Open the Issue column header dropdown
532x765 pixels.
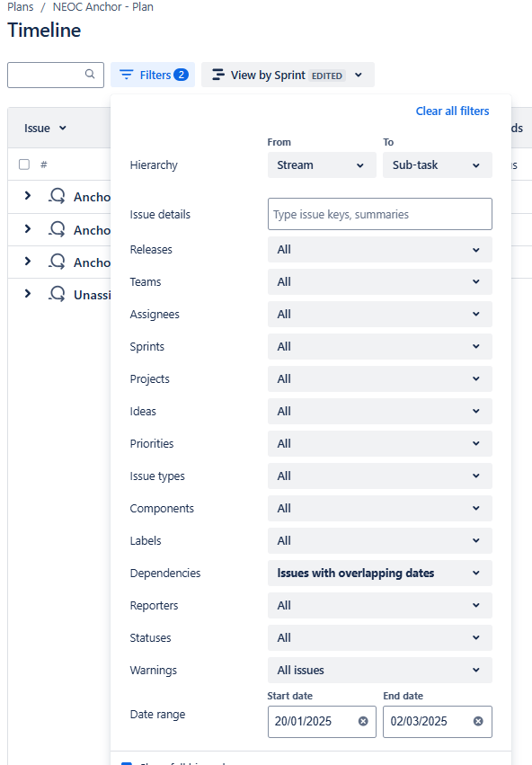pyautogui.click(x=62, y=129)
